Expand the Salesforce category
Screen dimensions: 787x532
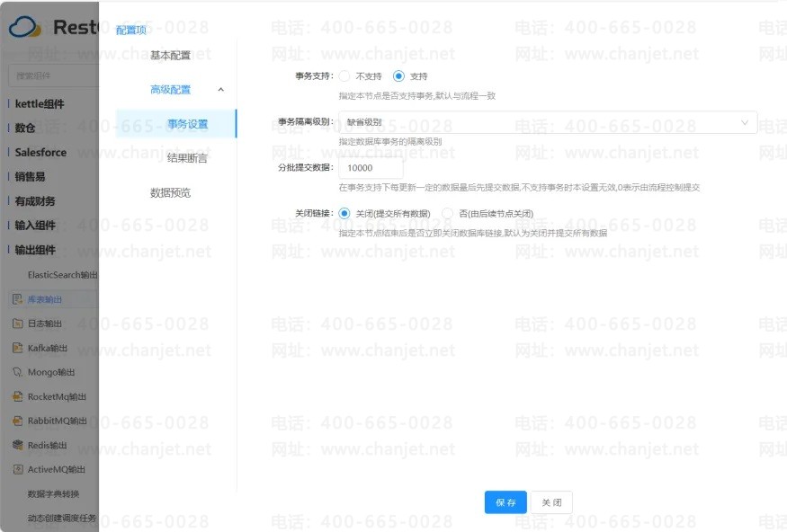40,152
